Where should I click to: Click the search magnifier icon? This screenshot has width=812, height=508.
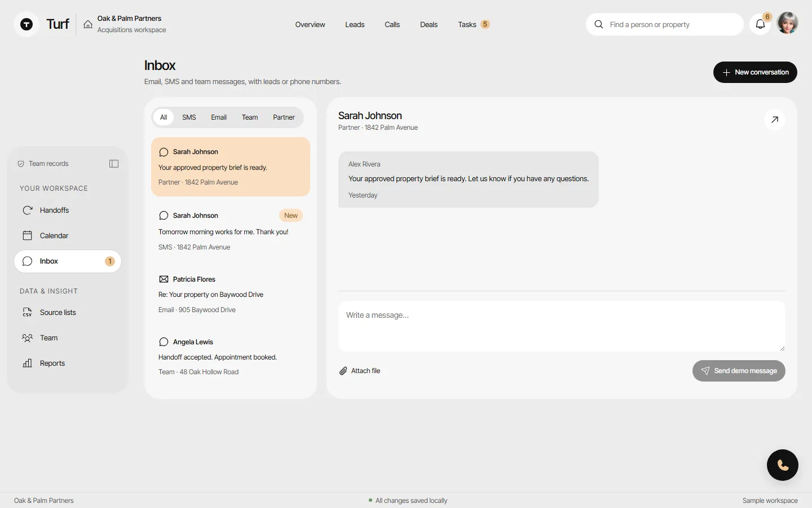tap(599, 24)
